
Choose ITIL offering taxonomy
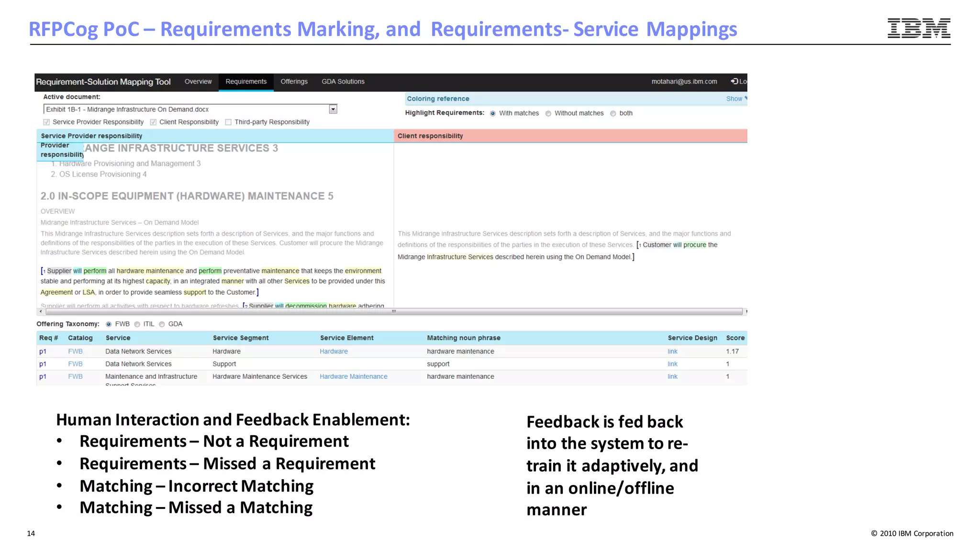(137, 324)
